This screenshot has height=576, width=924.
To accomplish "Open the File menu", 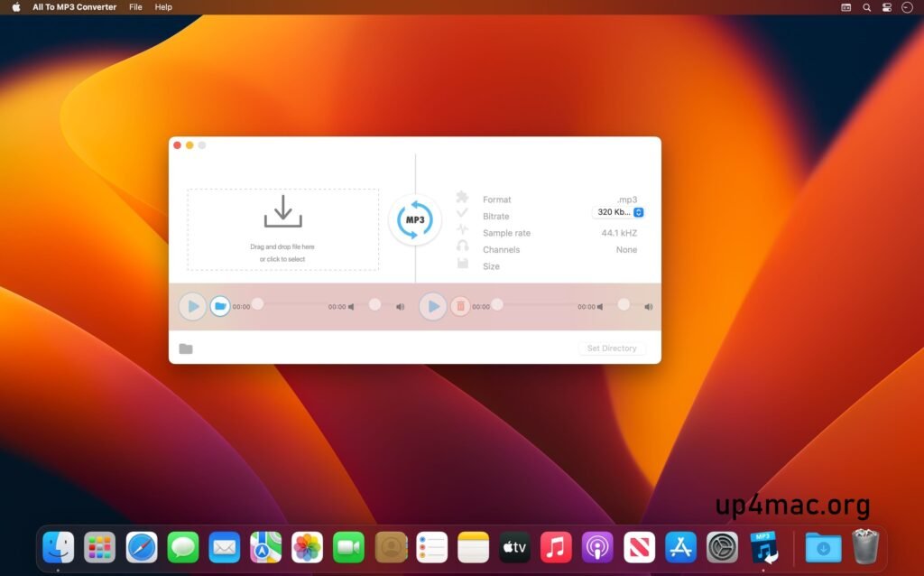I will coord(135,7).
